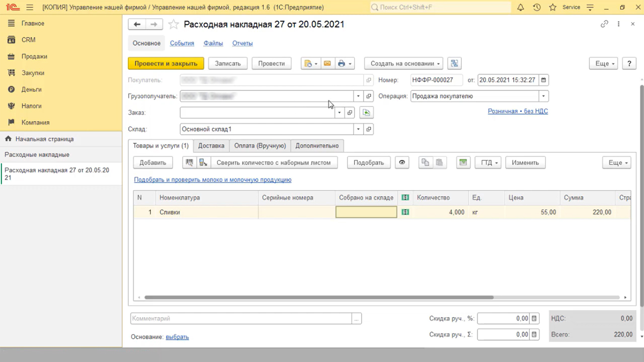Screen dimensions: 644x362
Task: Click the Провести и закрыть button
Action: [x=166, y=63]
